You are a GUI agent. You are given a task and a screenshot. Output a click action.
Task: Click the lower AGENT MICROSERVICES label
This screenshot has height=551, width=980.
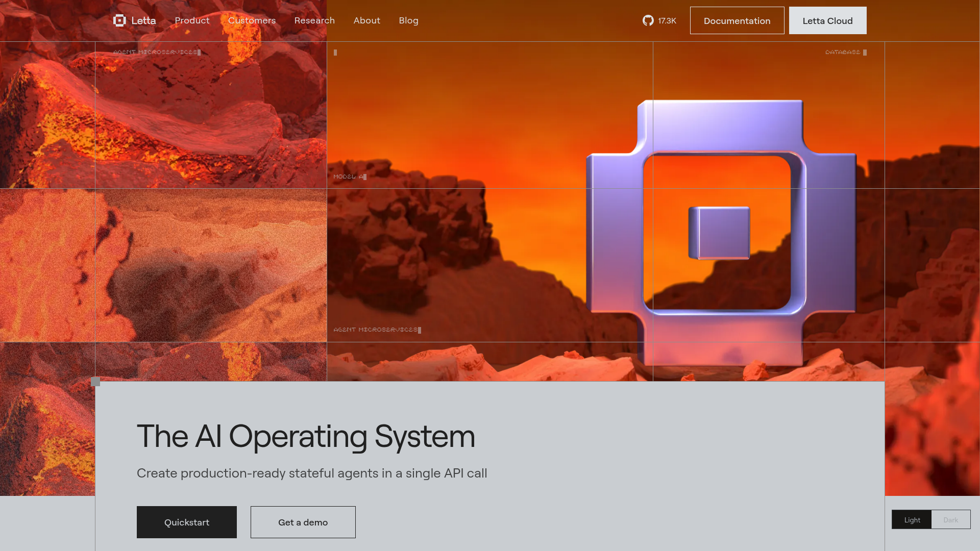point(376,330)
